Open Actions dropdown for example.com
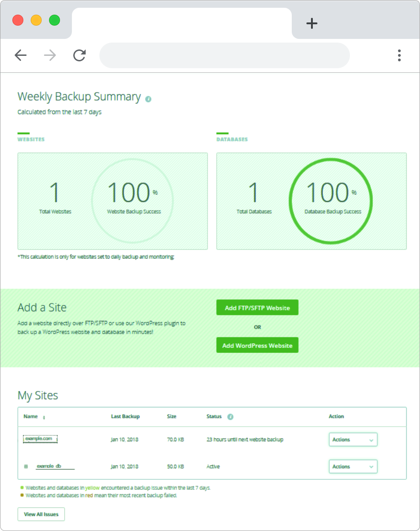420x531 pixels. tap(353, 439)
